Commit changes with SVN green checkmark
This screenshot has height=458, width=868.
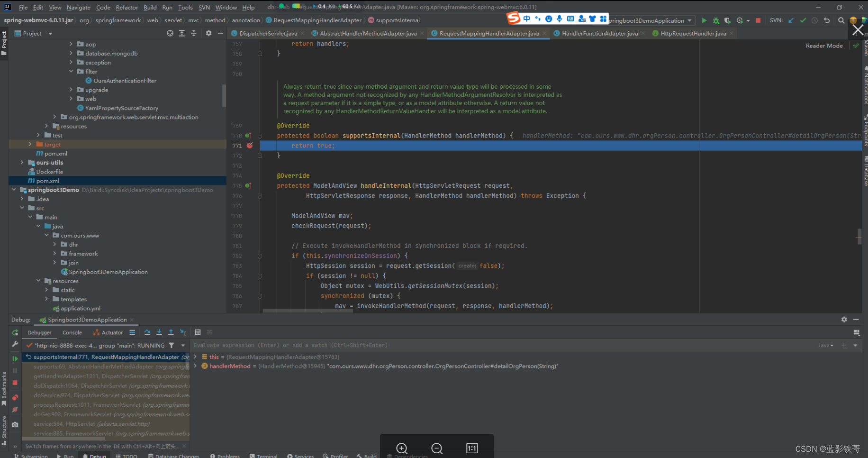[803, 20]
